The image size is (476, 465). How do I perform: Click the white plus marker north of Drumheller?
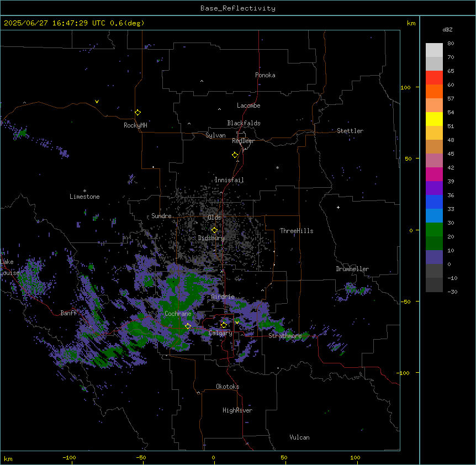point(338,207)
